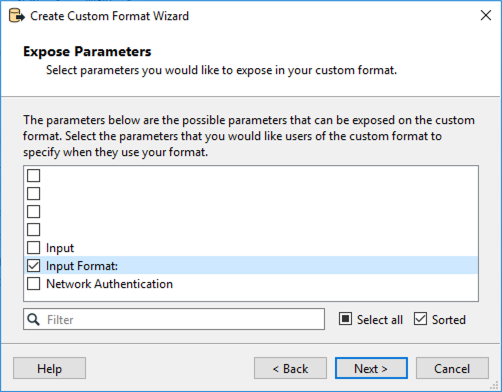The height and width of the screenshot is (392, 502).
Task: Toggle the Select all checkbox
Action: coord(345,319)
